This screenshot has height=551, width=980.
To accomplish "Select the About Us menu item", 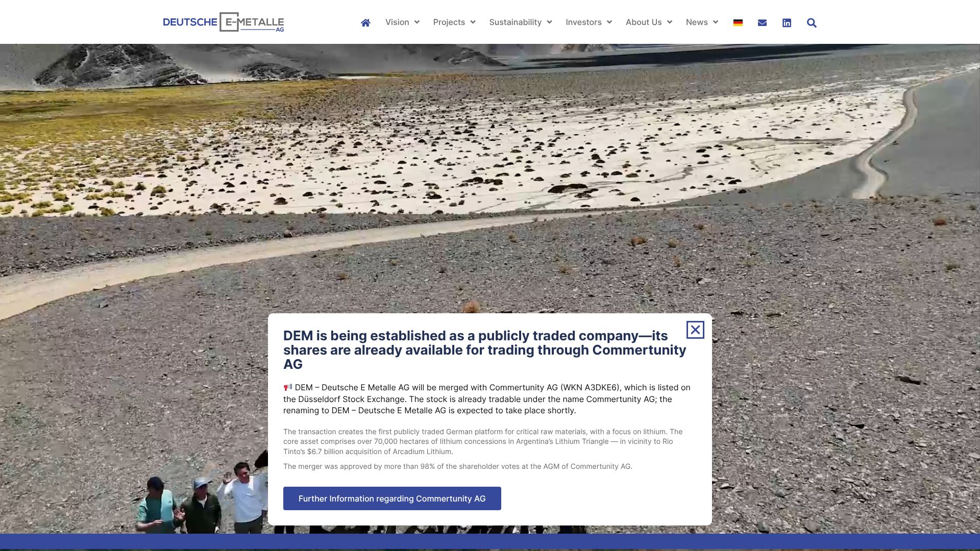I will tap(643, 22).
